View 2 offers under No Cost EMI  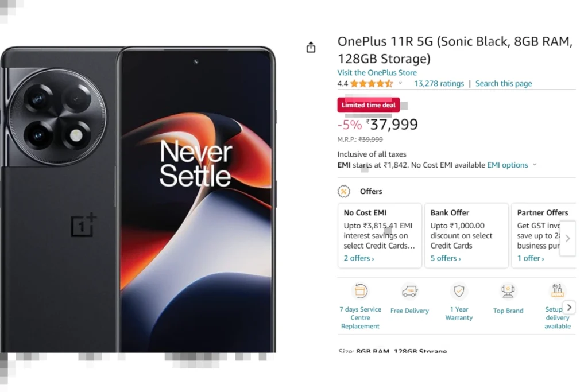359,258
